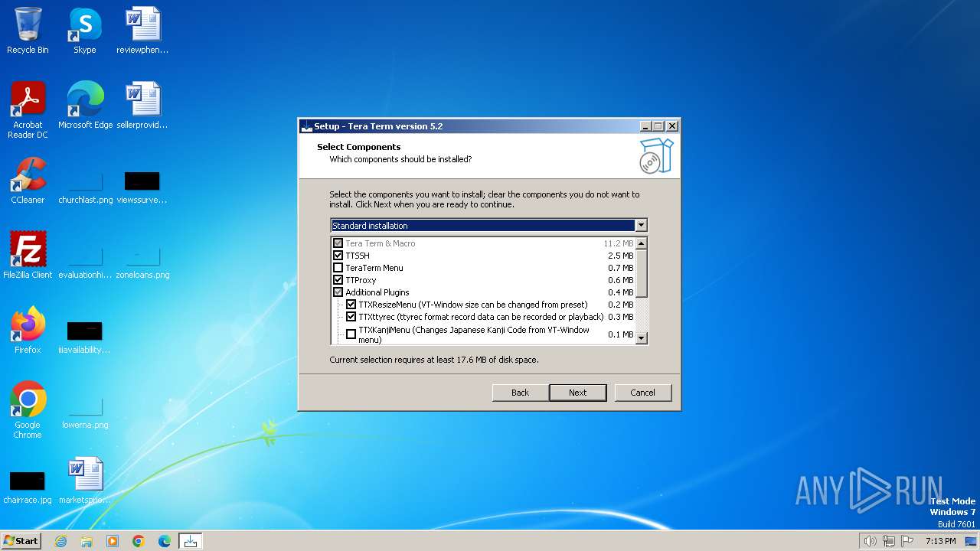980x551 pixels.
Task: Click the components list scroll up arrow
Action: (642, 243)
